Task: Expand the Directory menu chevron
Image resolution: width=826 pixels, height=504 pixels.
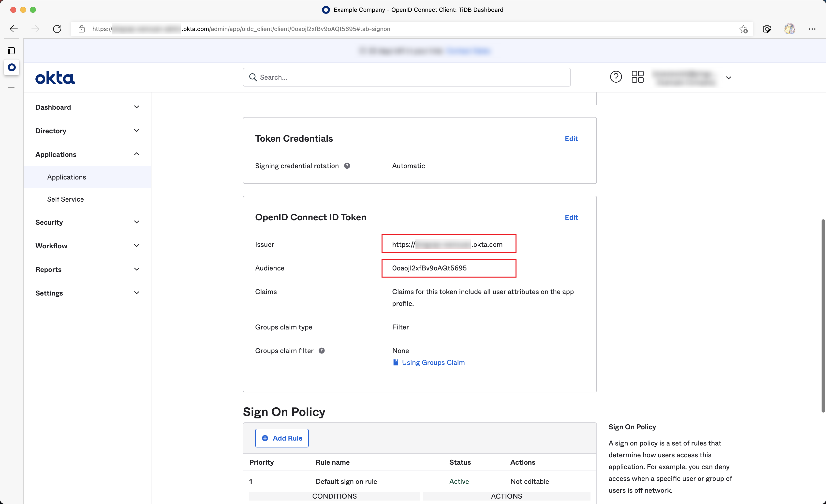Action: pos(136,131)
